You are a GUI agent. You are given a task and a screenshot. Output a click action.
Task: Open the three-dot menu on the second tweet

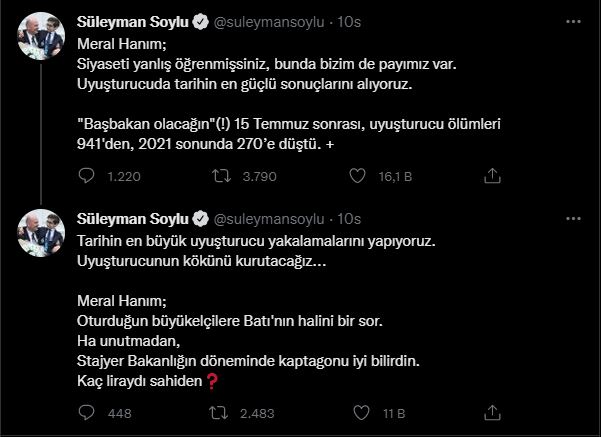[571, 218]
